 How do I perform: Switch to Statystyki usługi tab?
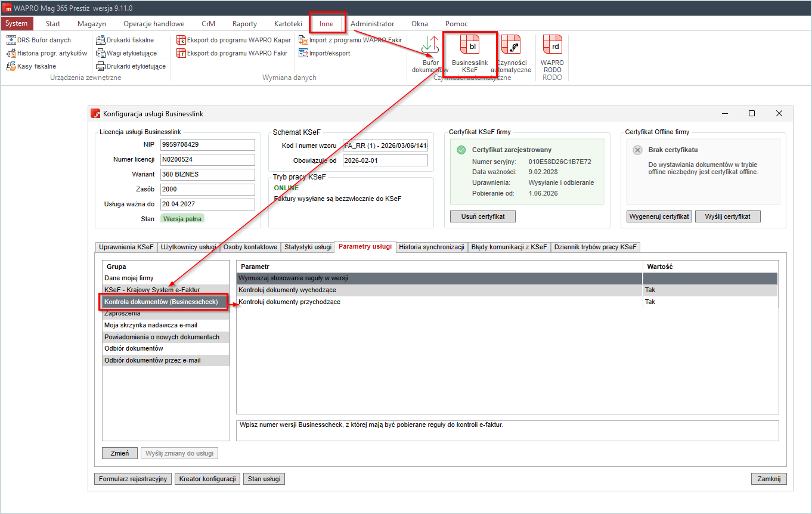click(308, 247)
